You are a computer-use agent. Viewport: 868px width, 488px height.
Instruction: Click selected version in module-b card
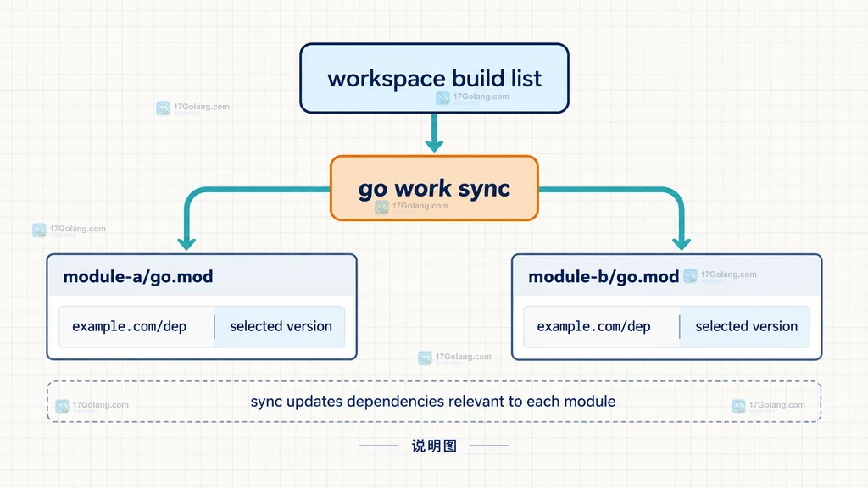click(746, 326)
